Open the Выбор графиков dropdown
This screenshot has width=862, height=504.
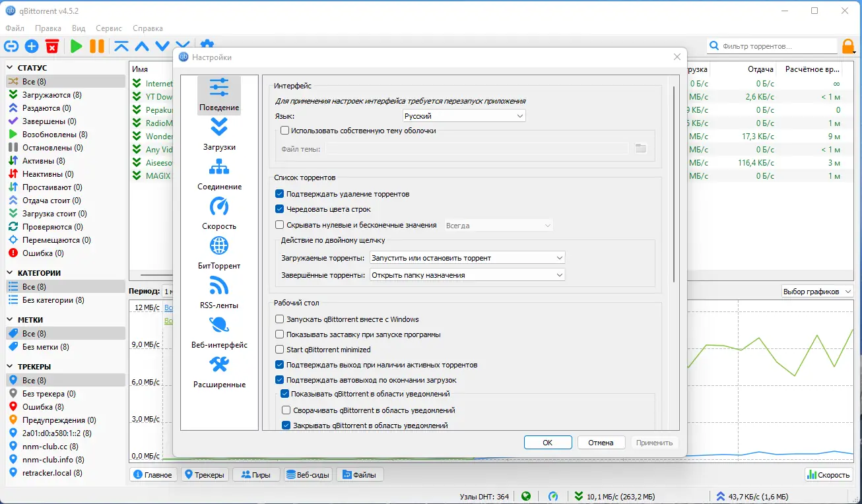pyautogui.click(x=817, y=292)
